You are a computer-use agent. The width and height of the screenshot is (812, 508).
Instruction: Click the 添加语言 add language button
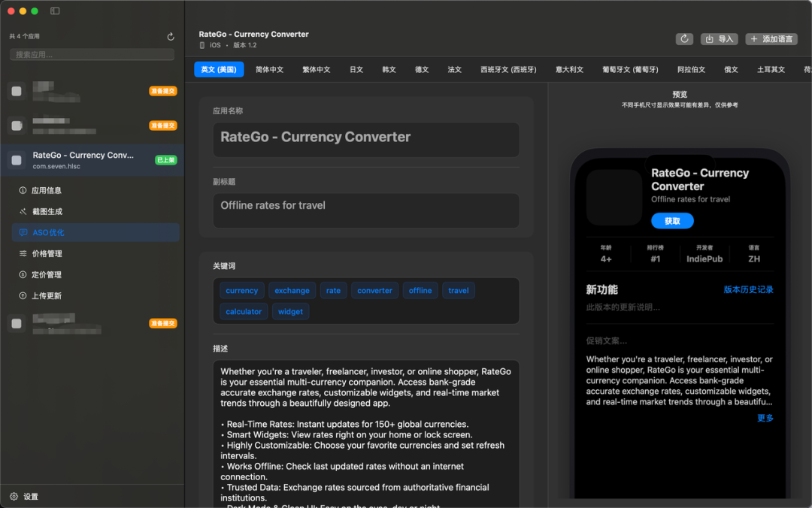771,39
